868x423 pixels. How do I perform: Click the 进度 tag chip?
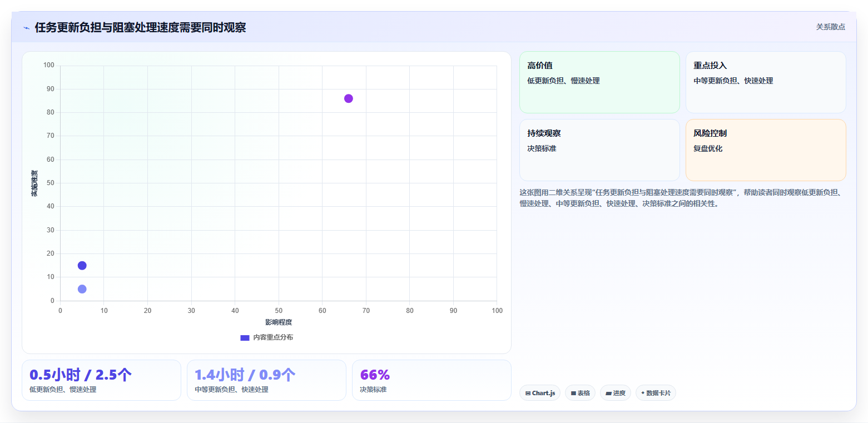click(x=616, y=393)
